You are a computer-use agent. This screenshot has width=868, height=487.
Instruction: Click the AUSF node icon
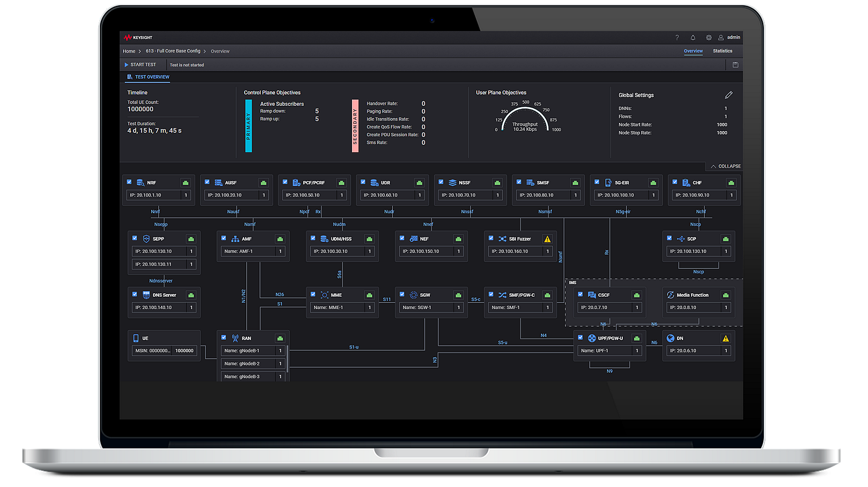click(218, 183)
